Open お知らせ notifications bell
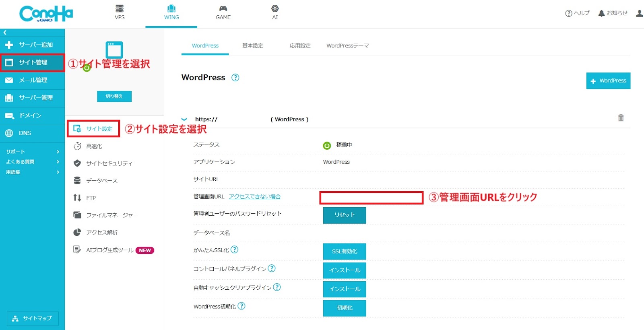 613,13
